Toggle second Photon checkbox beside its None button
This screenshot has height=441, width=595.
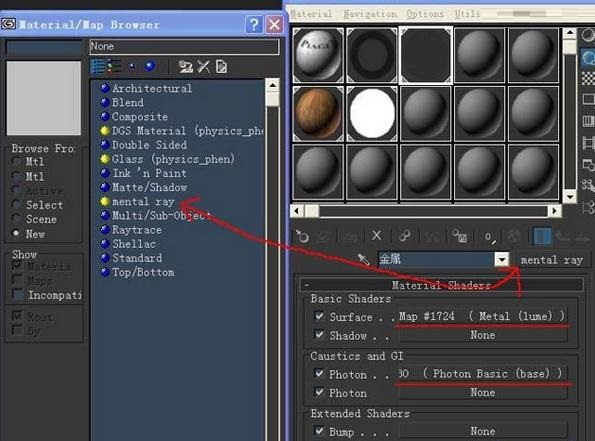pyautogui.click(x=319, y=392)
